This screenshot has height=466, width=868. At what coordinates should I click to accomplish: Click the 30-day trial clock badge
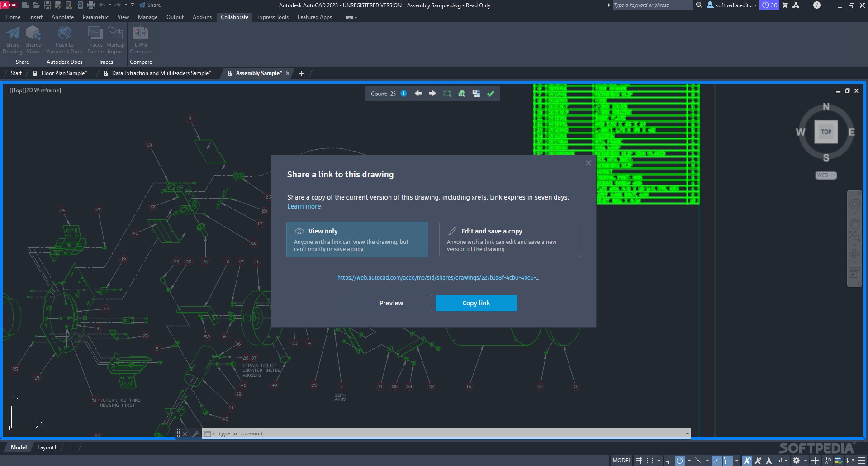click(x=769, y=5)
